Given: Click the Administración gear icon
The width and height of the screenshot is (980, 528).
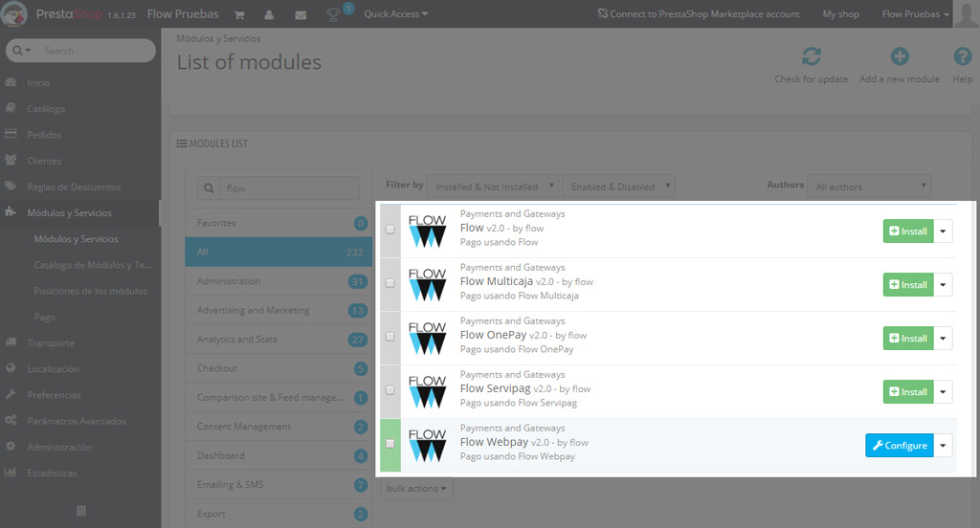Looking at the screenshot, I should coord(11,446).
